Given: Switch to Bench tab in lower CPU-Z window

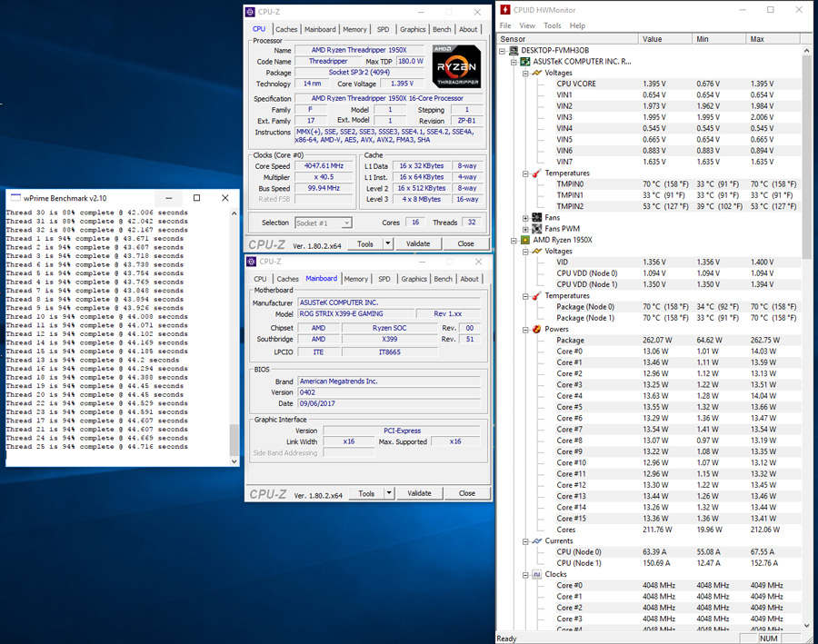Looking at the screenshot, I should [443, 279].
